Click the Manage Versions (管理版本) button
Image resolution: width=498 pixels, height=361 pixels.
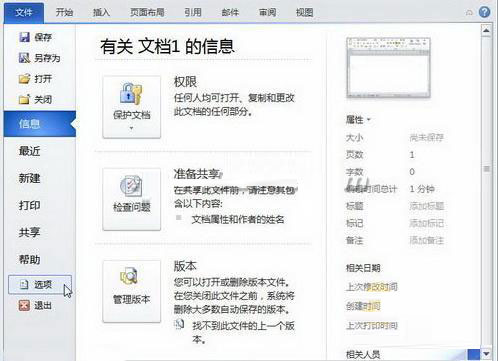132,291
